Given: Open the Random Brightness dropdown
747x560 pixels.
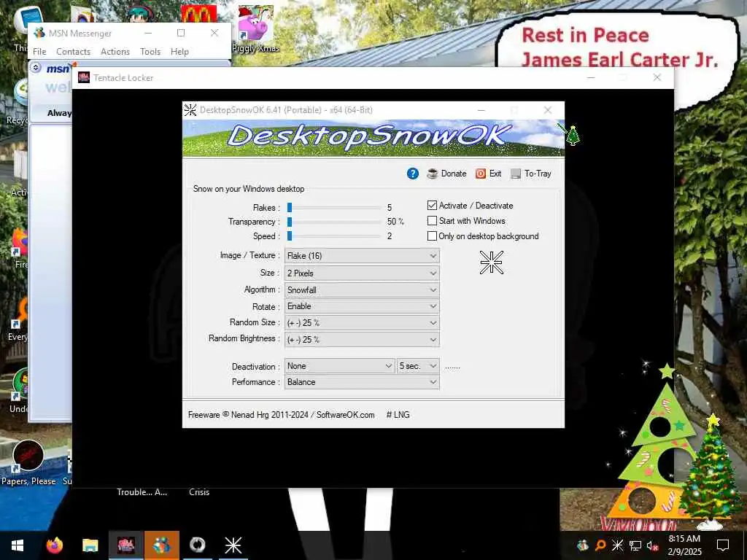Looking at the screenshot, I should [362, 340].
